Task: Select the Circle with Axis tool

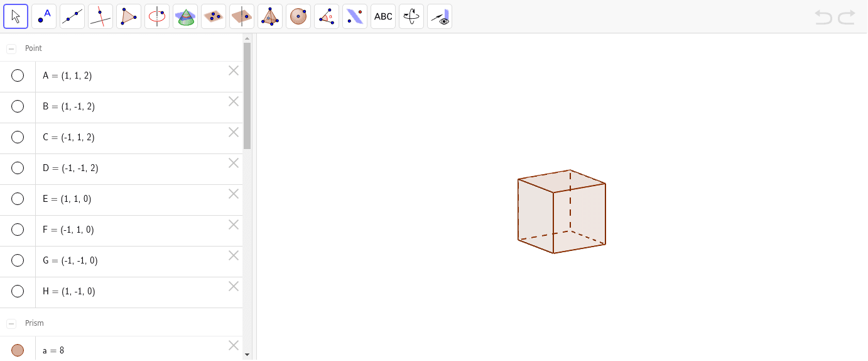Action: click(157, 16)
